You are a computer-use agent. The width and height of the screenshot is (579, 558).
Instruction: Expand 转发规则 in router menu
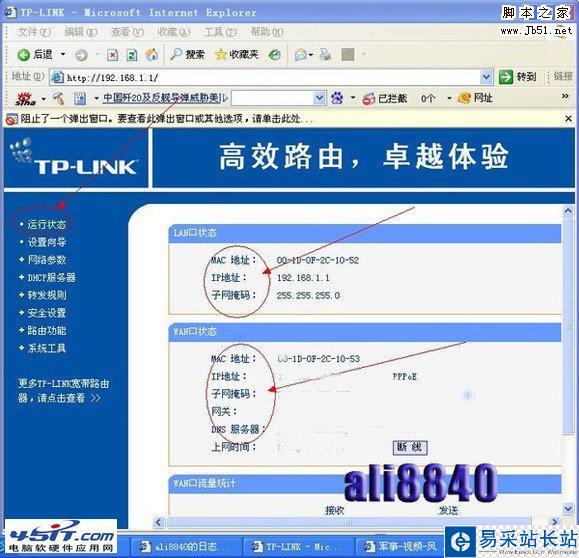[x=47, y=295]
